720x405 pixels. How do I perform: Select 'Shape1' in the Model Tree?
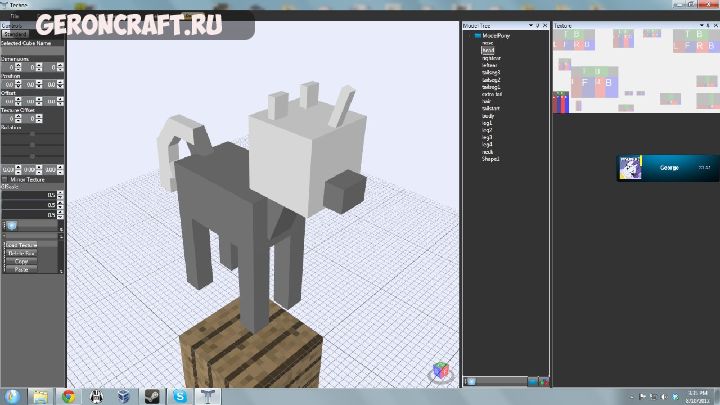tap(490, 159)
